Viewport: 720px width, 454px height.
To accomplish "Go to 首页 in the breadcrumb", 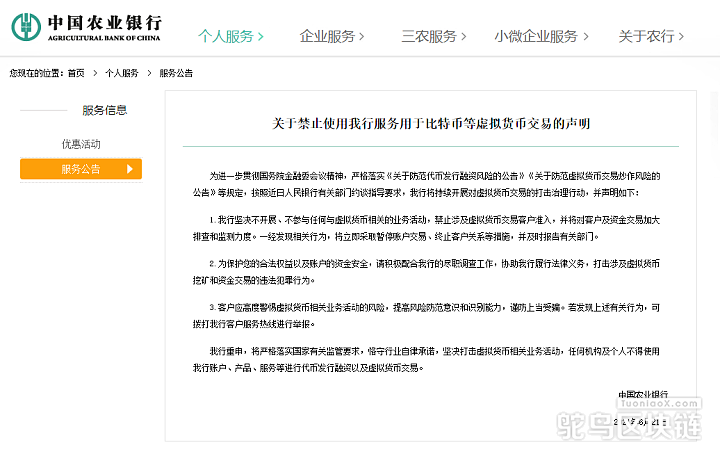I will coord(76,73).
